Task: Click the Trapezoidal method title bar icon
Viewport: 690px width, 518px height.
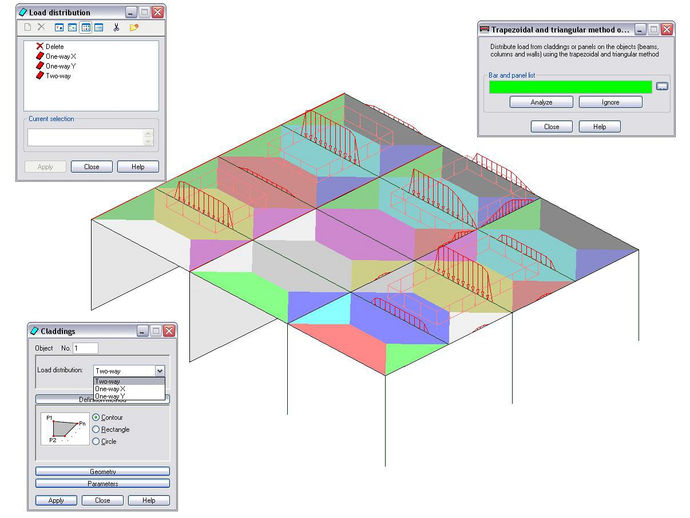Action: pos(484,29)
